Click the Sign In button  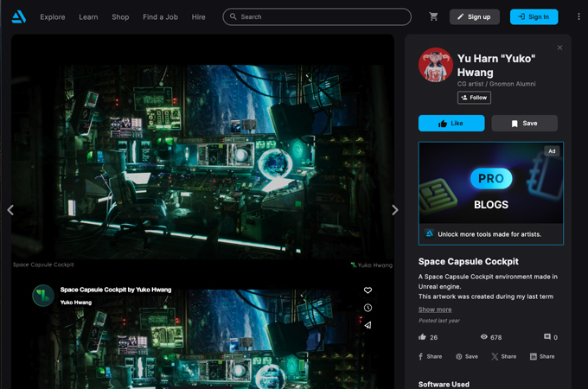534,17
